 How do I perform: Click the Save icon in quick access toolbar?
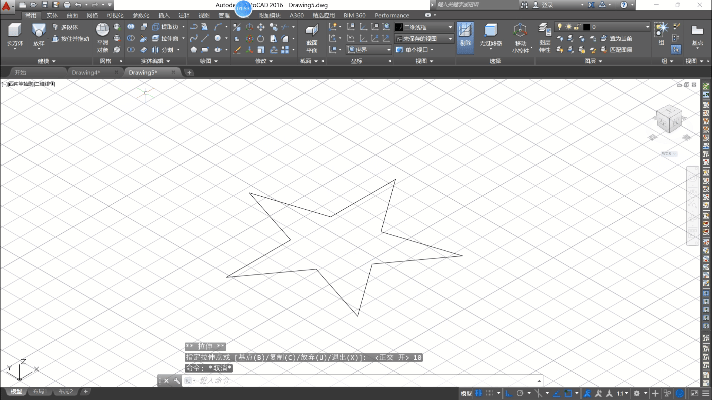point(44,5)
